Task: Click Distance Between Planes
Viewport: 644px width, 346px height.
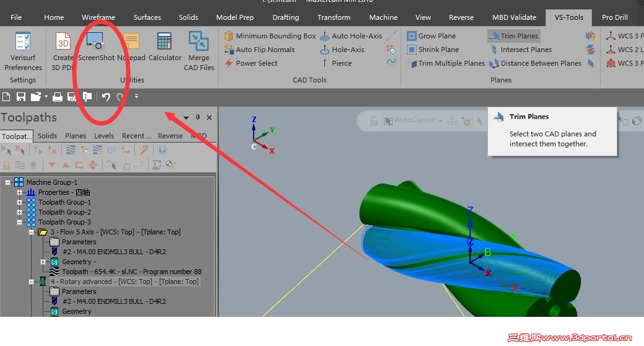Action: pos(535,63)
